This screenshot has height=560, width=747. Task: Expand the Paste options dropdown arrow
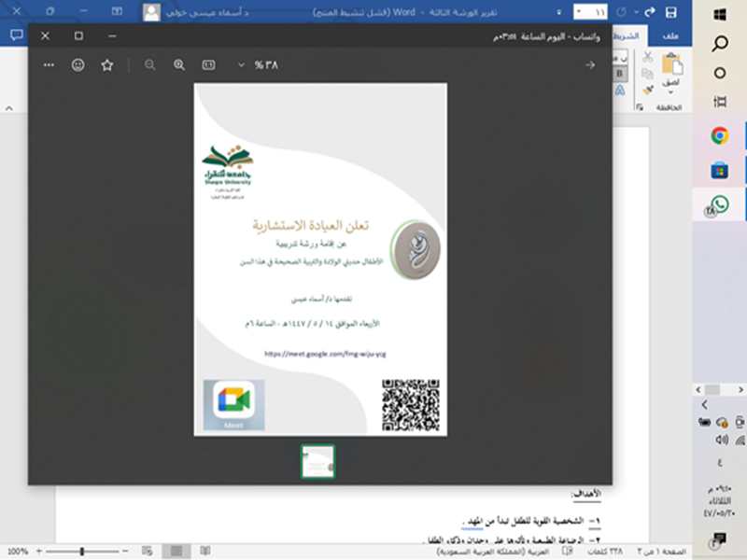(670, 92)
